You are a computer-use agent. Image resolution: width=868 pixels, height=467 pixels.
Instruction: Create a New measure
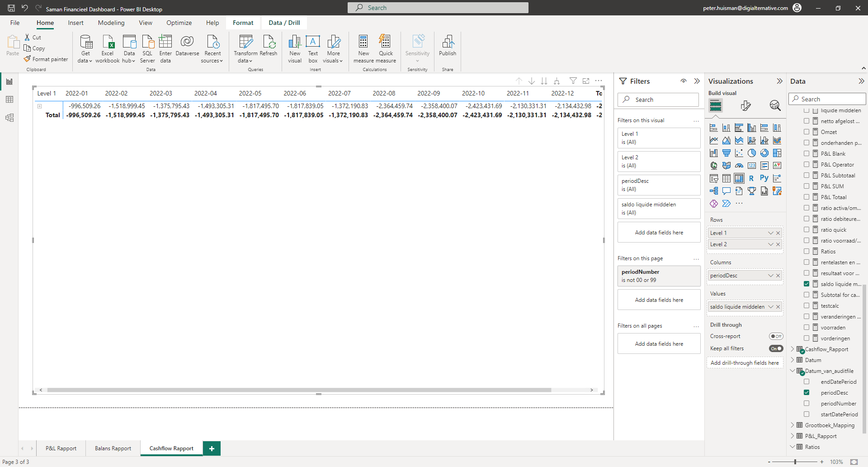[363, 49]
